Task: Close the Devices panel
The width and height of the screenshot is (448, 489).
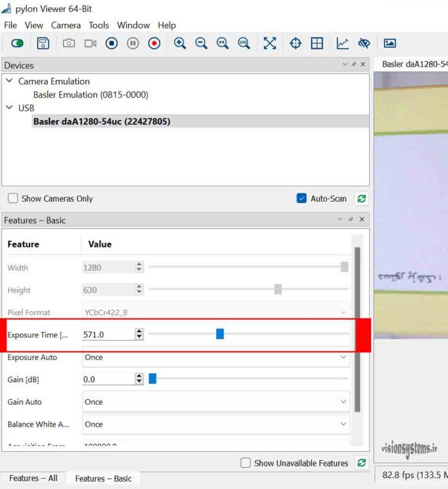Action: coord(363,64)
